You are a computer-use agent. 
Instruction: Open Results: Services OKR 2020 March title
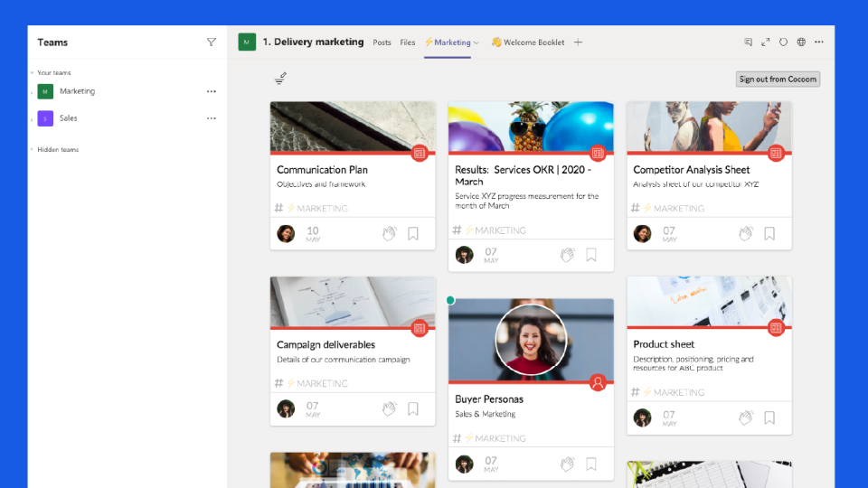(524, 175)
